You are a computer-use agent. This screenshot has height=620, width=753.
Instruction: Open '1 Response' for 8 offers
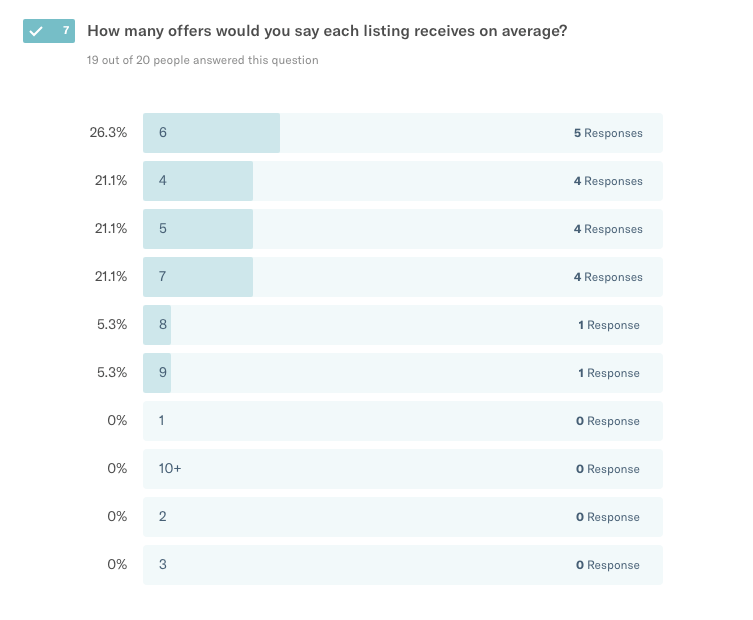608,325
